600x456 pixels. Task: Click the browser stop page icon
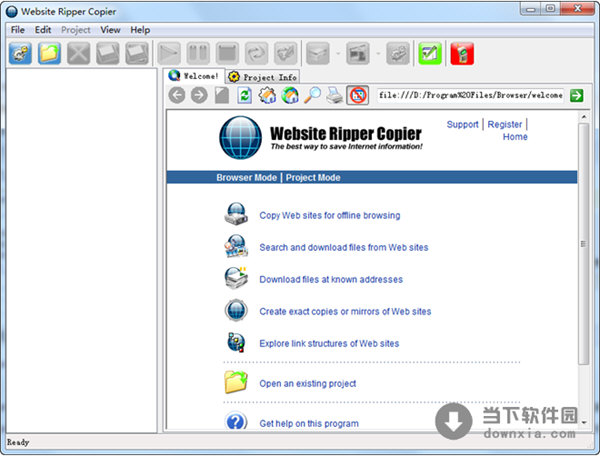coord(222,95)
